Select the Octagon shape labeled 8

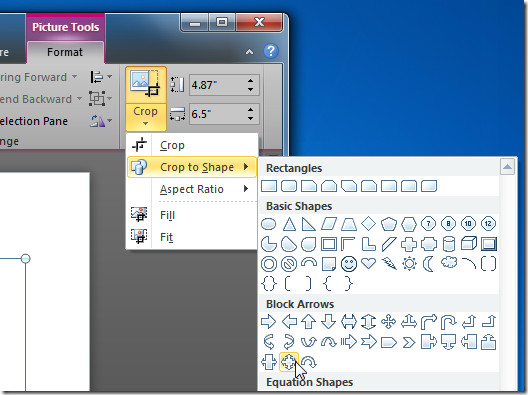[448, 224]
